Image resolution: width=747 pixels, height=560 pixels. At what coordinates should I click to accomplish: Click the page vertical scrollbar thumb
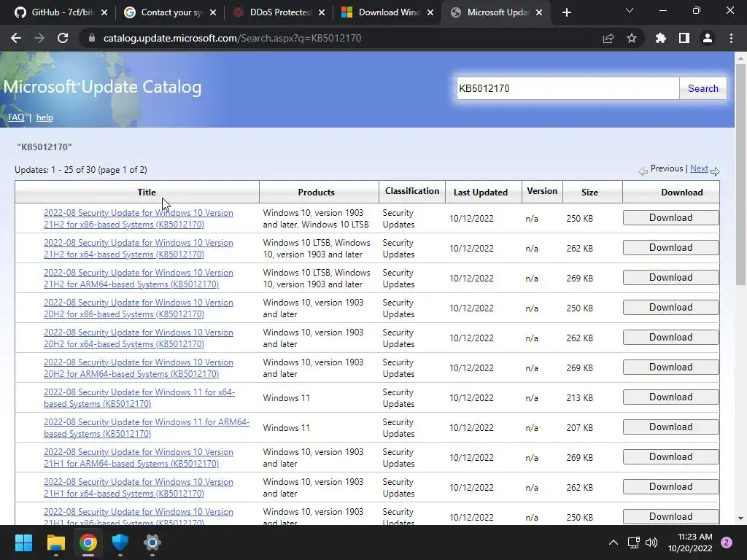(x=740, y=174)
